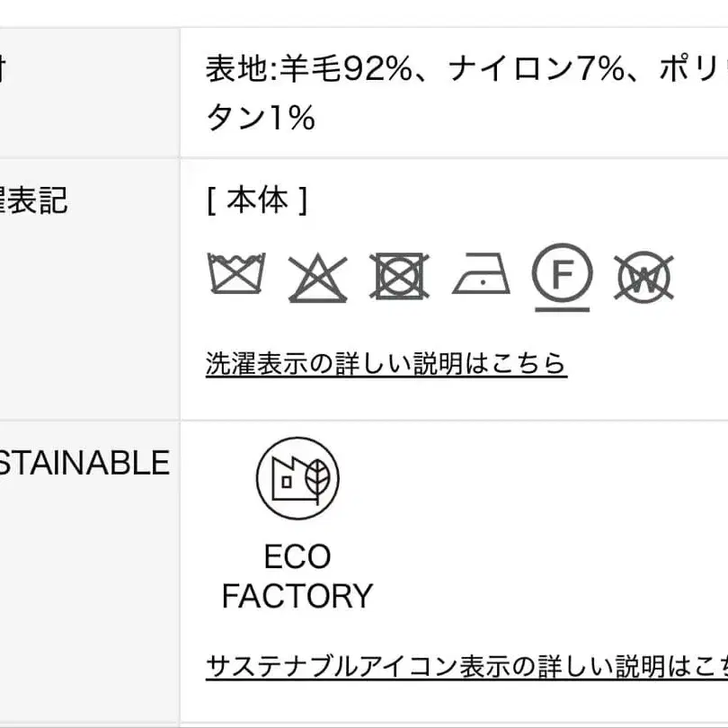728x728 pixels.
Task: Select the low-temperature iron symbol
Action: (x=481, y=276)
